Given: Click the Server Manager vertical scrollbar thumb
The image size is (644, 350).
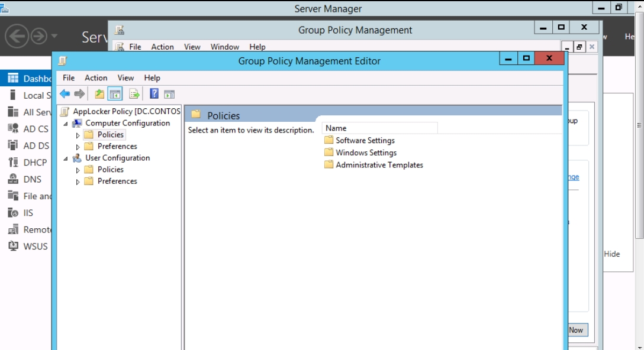Looking at the screenshot, I should click(639, 125).
